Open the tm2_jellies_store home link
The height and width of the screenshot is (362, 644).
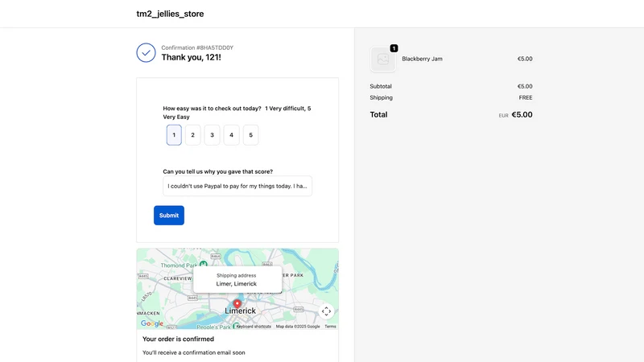(170, 14)
